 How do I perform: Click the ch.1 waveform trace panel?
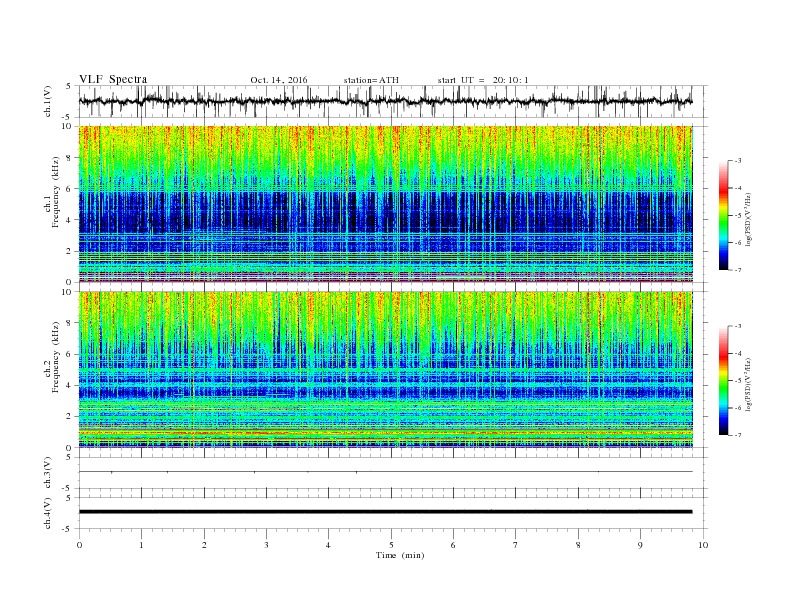coord(393,101)
